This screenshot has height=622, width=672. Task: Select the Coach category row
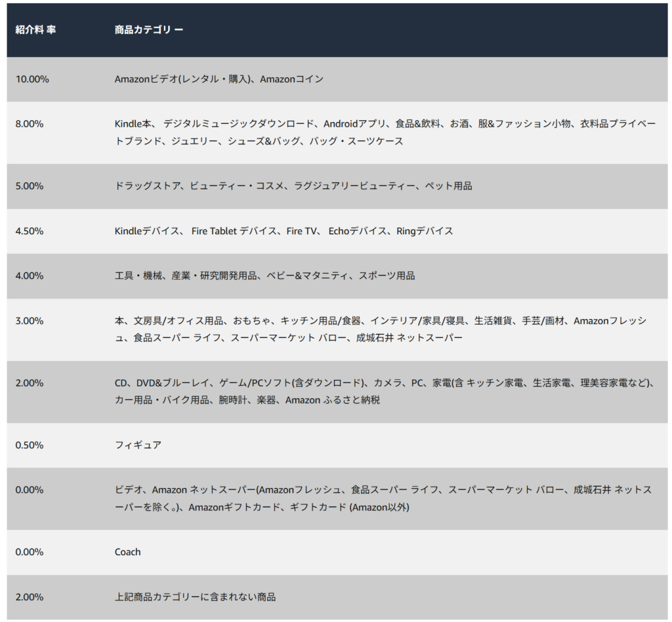coord(127,552)
